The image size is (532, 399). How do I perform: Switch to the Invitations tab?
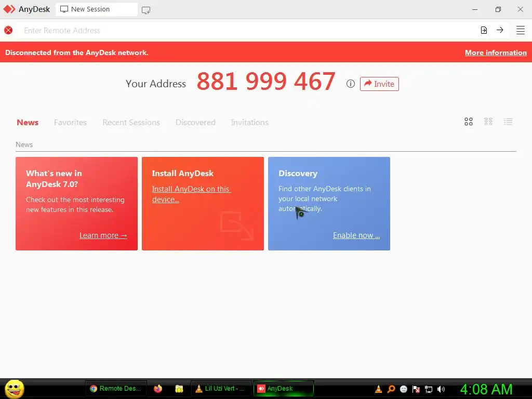pyautogui.click(x=250, y=123)
